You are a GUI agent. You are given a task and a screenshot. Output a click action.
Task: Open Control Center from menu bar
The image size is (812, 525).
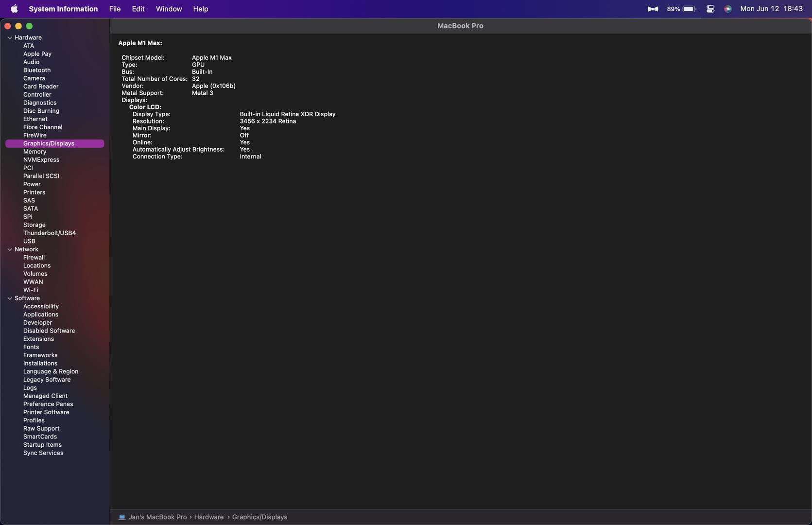[710, 9]
